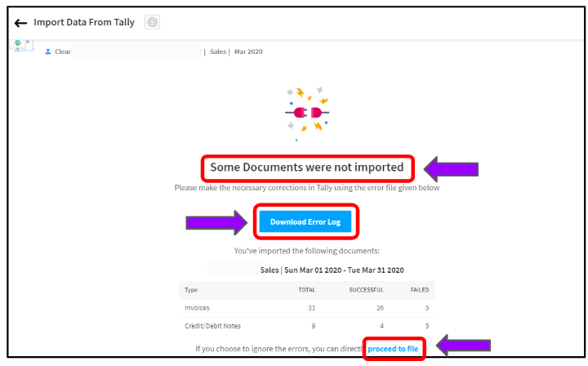The image size is (588, 366).
Task: Click 'You've imported the following documents' text
Action: pyautogui.click(x=307, y=251)
